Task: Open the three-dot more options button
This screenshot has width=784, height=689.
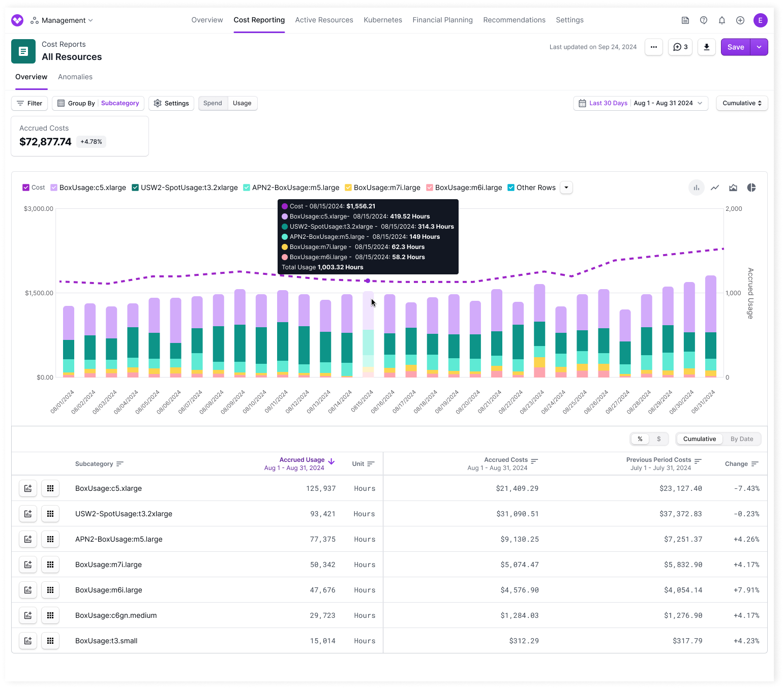Action: coord(654,47)
